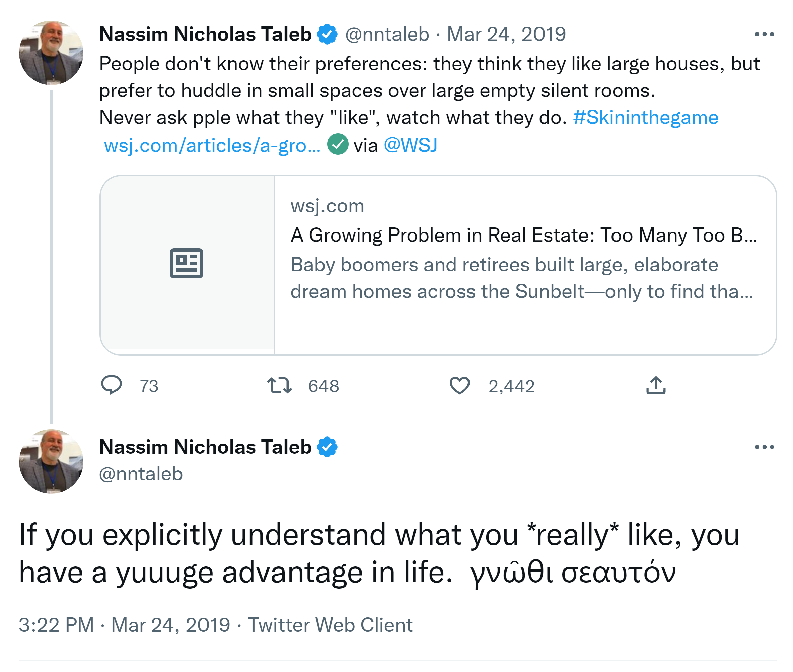Click the share icon under the tweet
This screenshot has width=793, height=672.
[655, 385]
